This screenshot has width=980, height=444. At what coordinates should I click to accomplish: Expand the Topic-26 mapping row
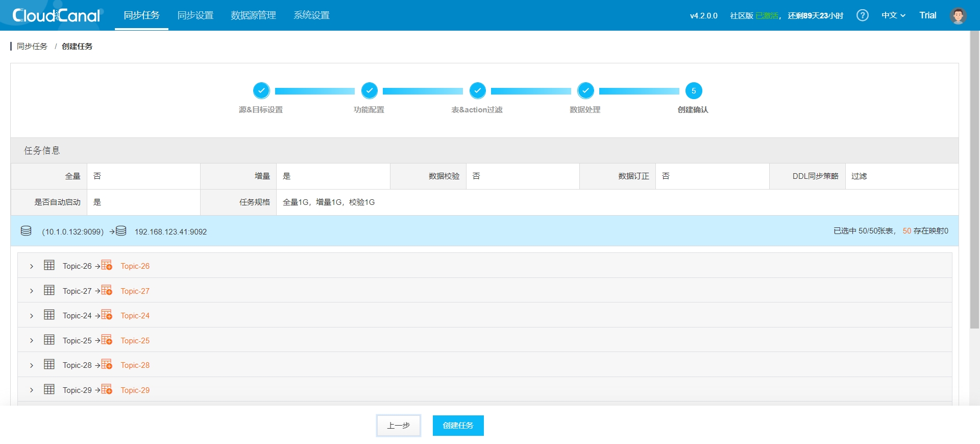tap(32, 266)
